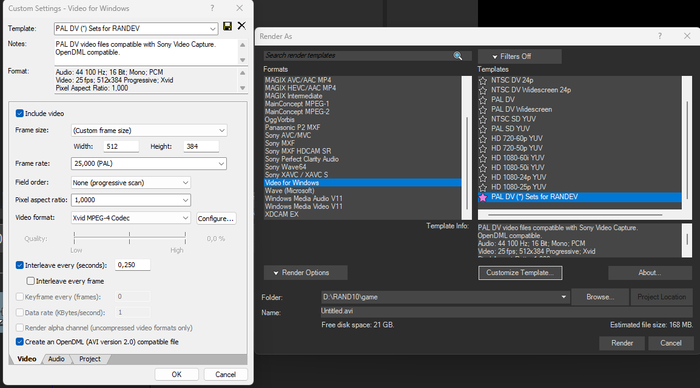
Task: Switch to the Video tab
Action: coord(27,359)
